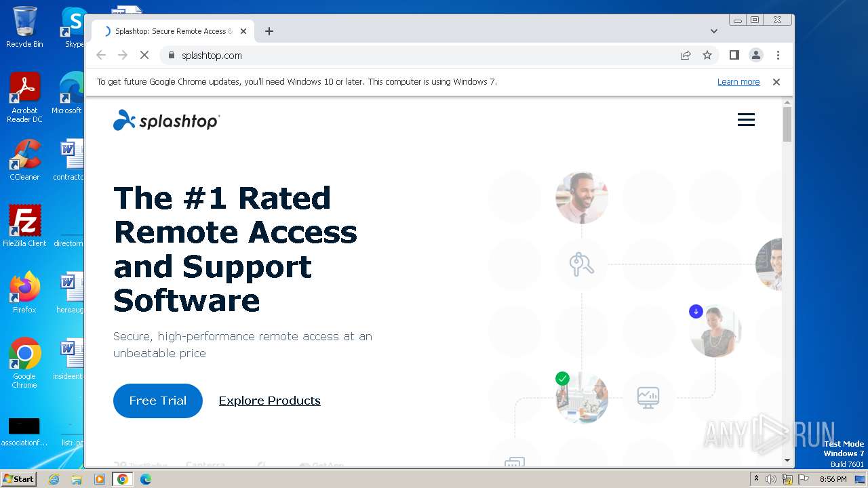Click the taskbar clock showing 8:56 PM
The image size is (868, 488).
tap(833, 479)
